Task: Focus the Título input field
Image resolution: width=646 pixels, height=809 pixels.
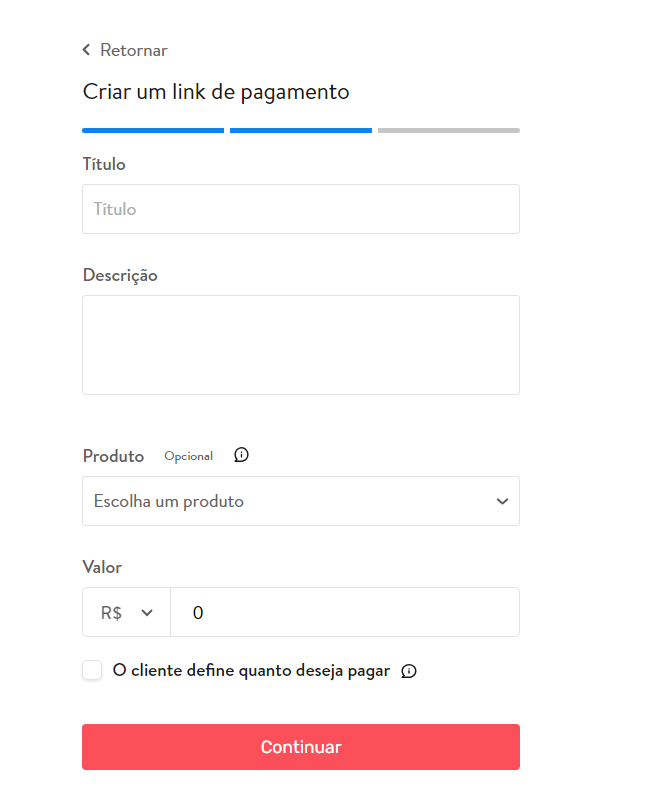Action: [301, 209]
